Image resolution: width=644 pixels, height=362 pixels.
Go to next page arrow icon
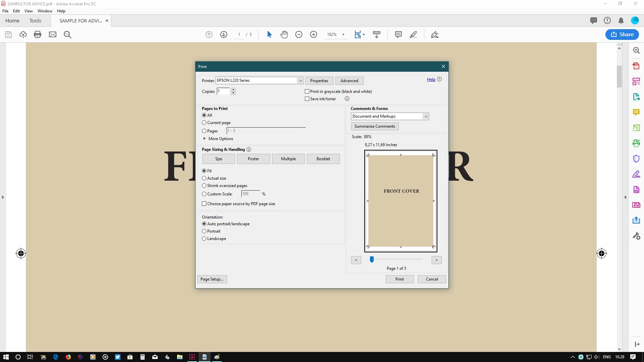[224, 35]
